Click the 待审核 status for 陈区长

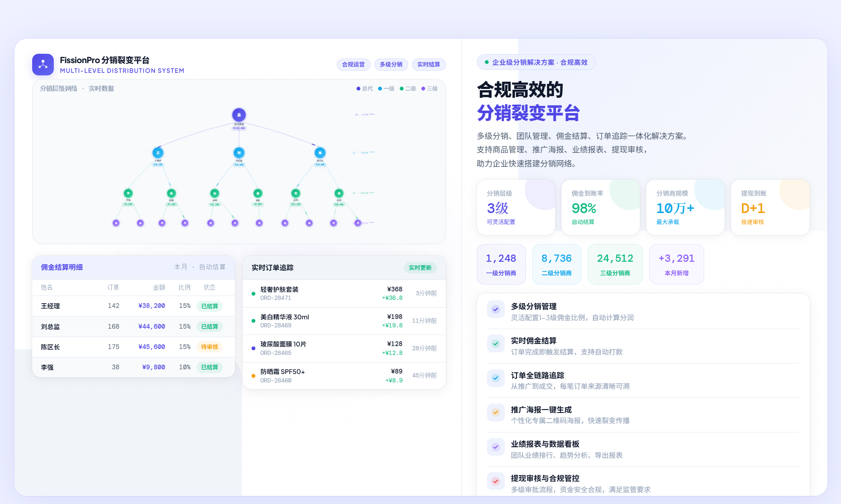tap(210, 347)
